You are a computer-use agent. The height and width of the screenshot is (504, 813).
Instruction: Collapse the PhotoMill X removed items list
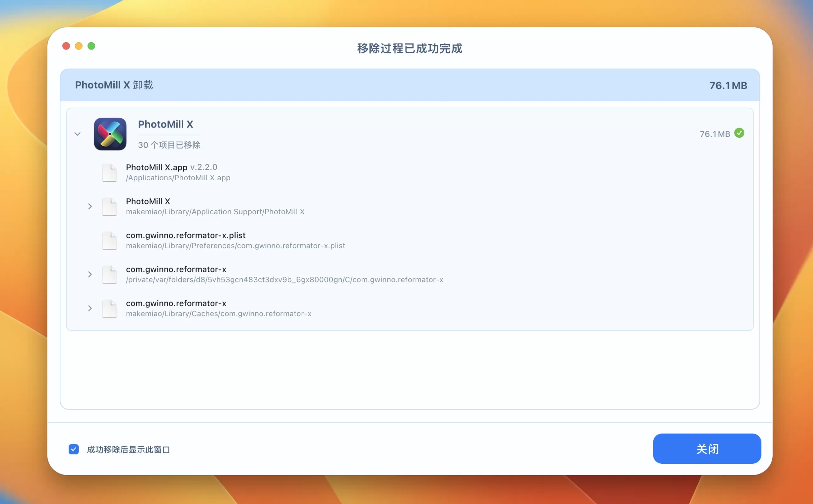[78, 134]
